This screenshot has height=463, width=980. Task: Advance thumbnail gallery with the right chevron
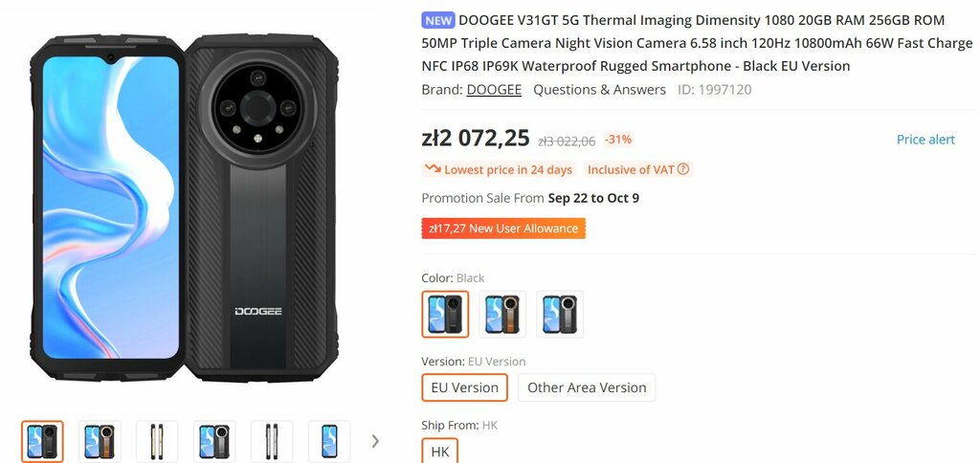375,441
